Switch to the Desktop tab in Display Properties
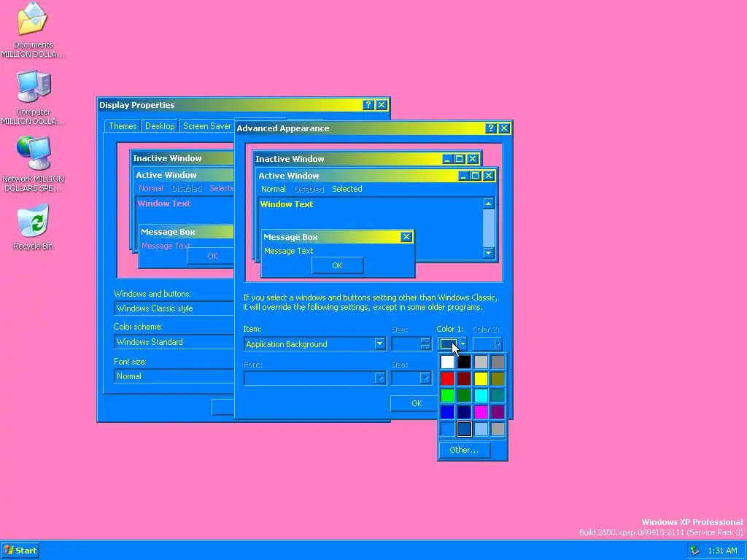The image size is (747, 560). point(160,126)
